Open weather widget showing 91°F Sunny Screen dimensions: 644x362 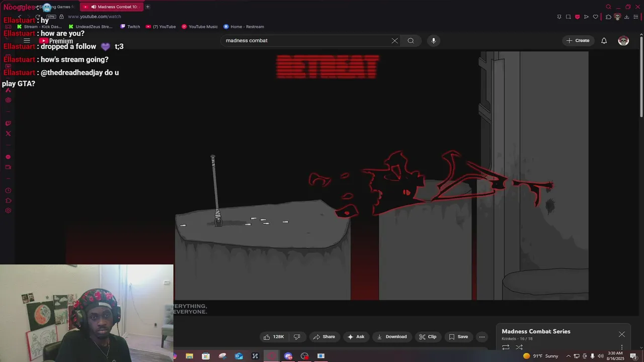click(x=540, y=356)
